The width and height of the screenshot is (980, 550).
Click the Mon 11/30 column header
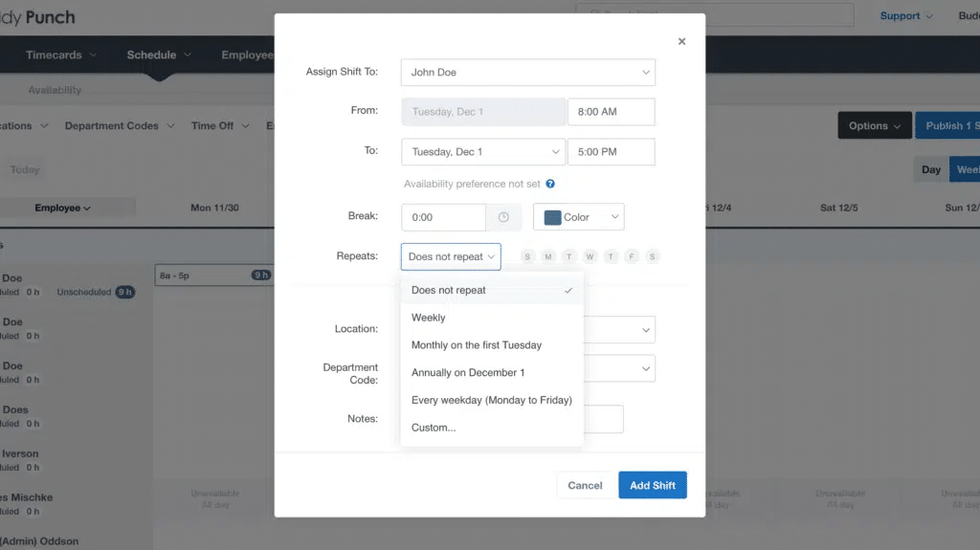pos(214,209)
